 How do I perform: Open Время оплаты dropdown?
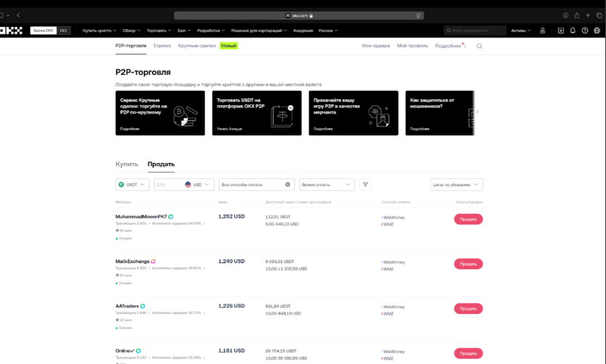(327, 184)
